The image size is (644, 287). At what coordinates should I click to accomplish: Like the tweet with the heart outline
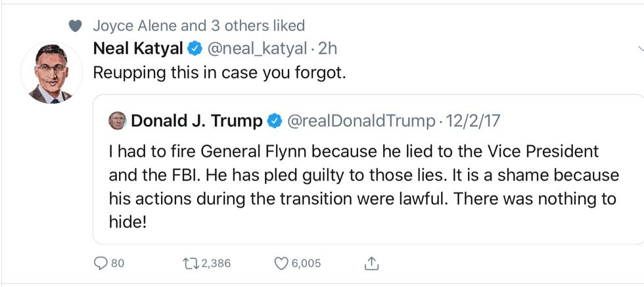(281, 263)
